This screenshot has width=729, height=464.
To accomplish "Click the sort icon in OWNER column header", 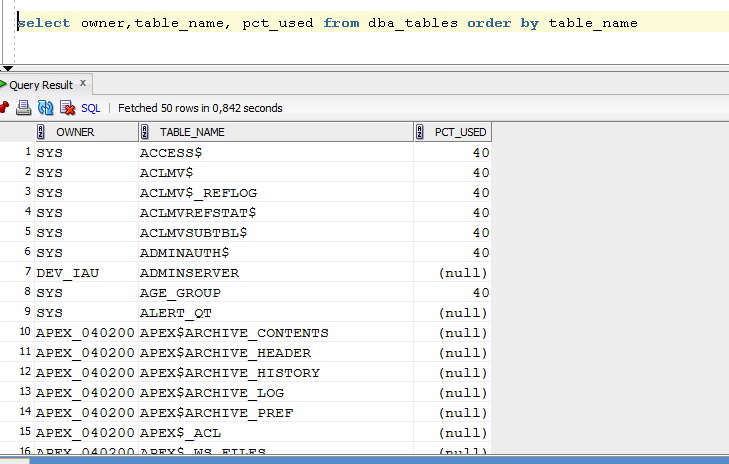I will point(42,132).
